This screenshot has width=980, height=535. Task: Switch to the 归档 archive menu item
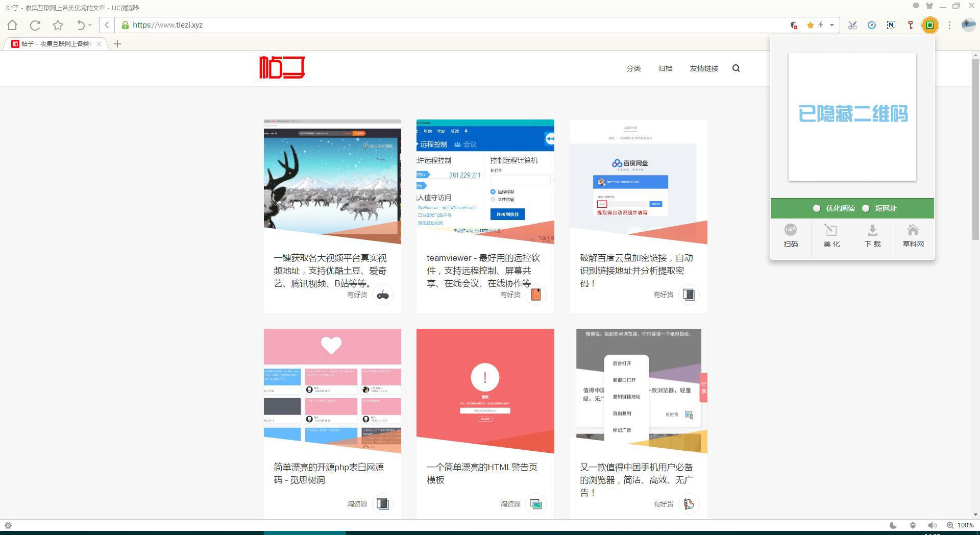(665, 68)
